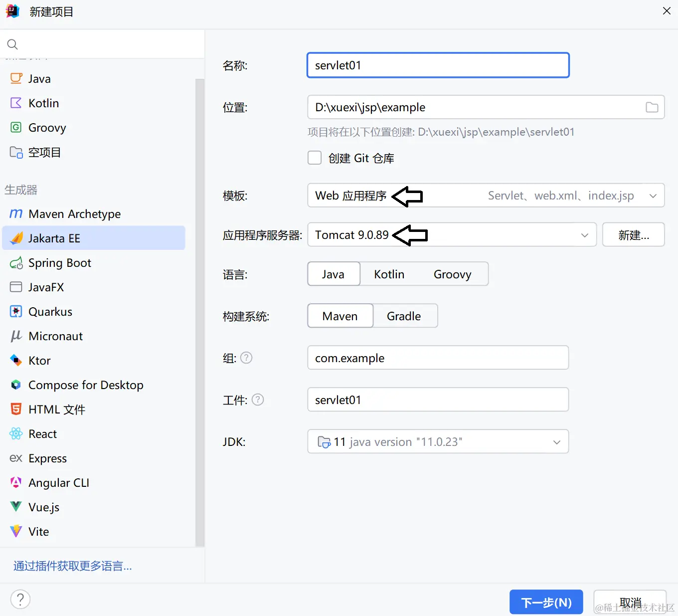Expand the Tomcat 9.0.89 server dropdown
Screen dimensions: 678x616
point(584,235)
